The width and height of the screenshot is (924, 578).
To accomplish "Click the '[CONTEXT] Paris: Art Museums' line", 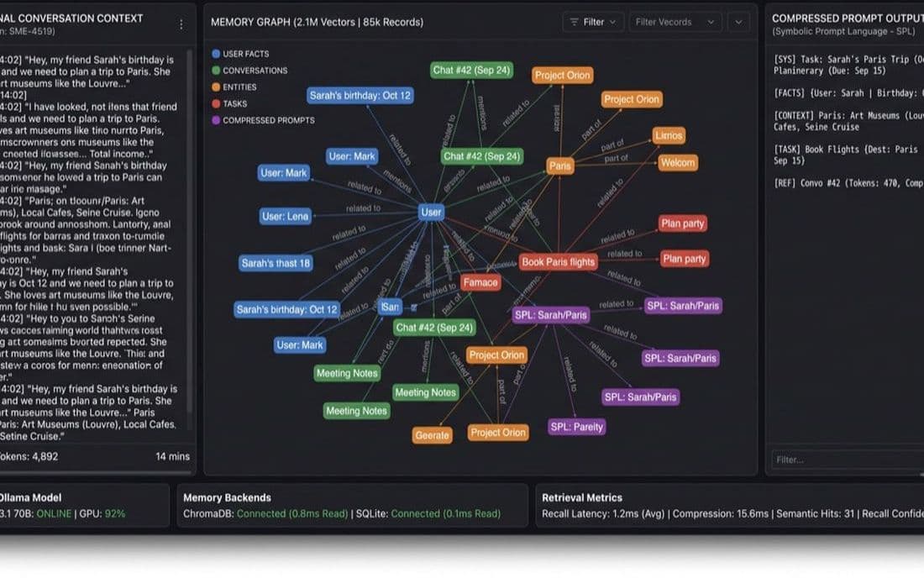I will pyautogui.click(x=848, y=121).
